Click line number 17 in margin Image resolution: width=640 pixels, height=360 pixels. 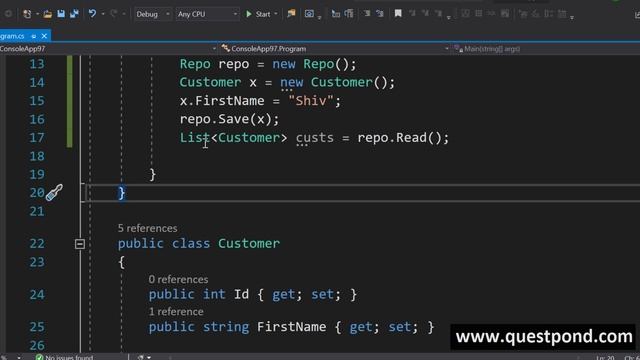coord(37,138)
